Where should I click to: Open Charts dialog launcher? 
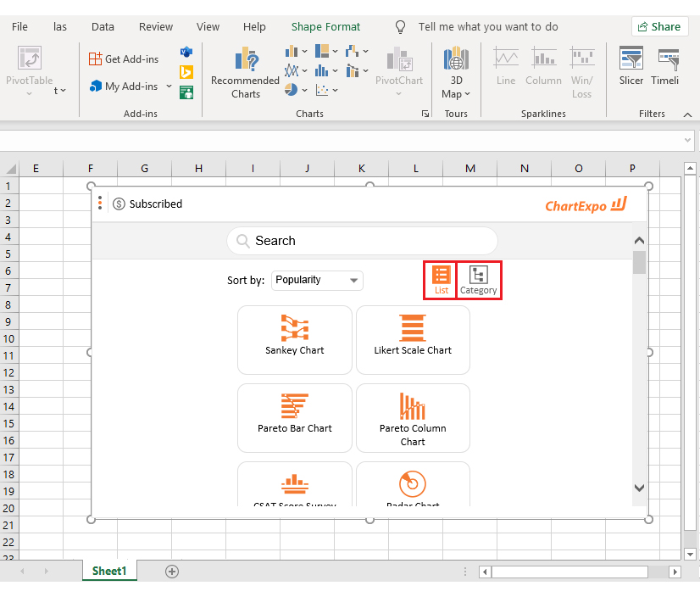pos(425,114)
